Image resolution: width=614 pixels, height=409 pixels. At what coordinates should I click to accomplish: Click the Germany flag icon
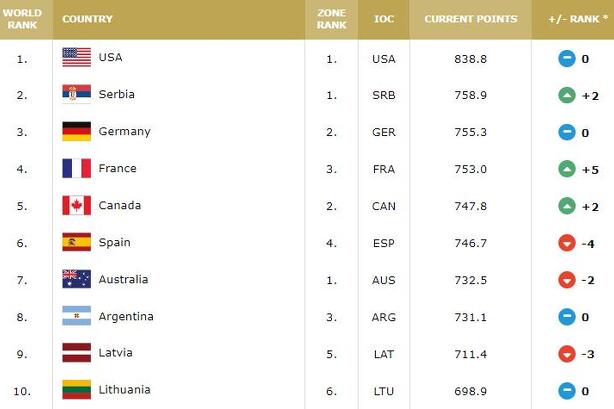click(x=76, y=132)
